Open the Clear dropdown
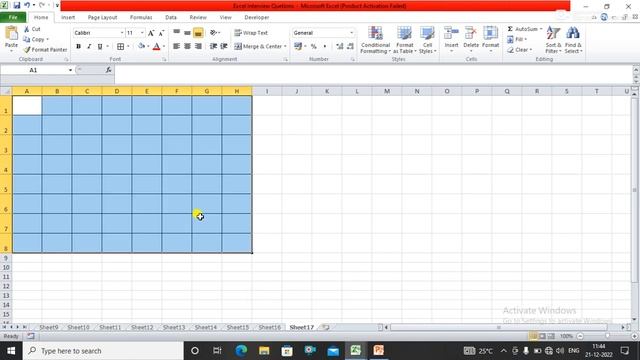Viewport: 640px width, 360px height. tap(520, 50)
